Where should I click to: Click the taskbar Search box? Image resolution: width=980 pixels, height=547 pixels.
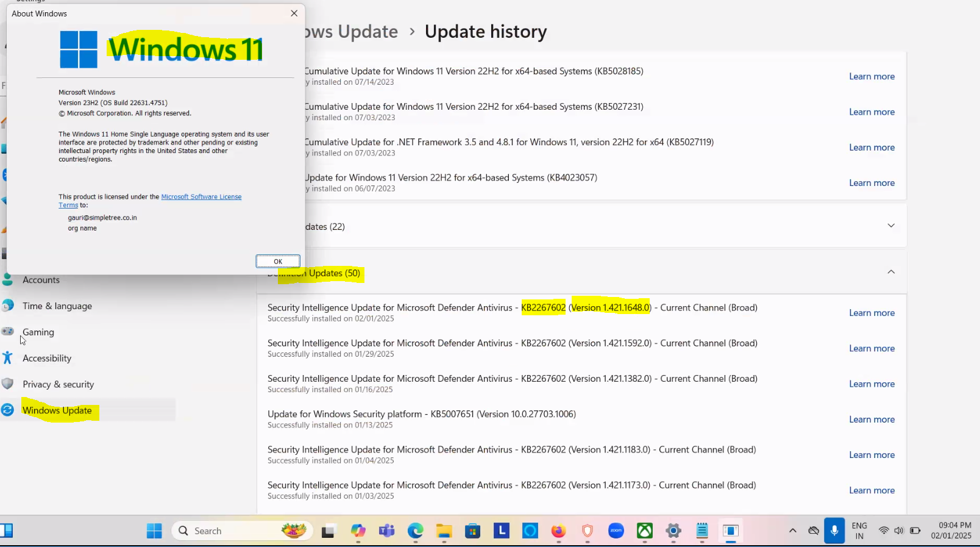pos(243,531)
